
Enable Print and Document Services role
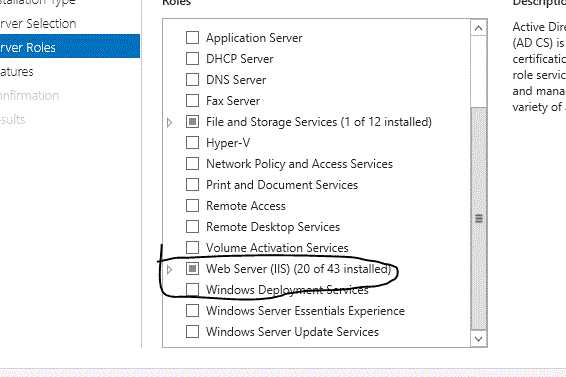[192, 185]
